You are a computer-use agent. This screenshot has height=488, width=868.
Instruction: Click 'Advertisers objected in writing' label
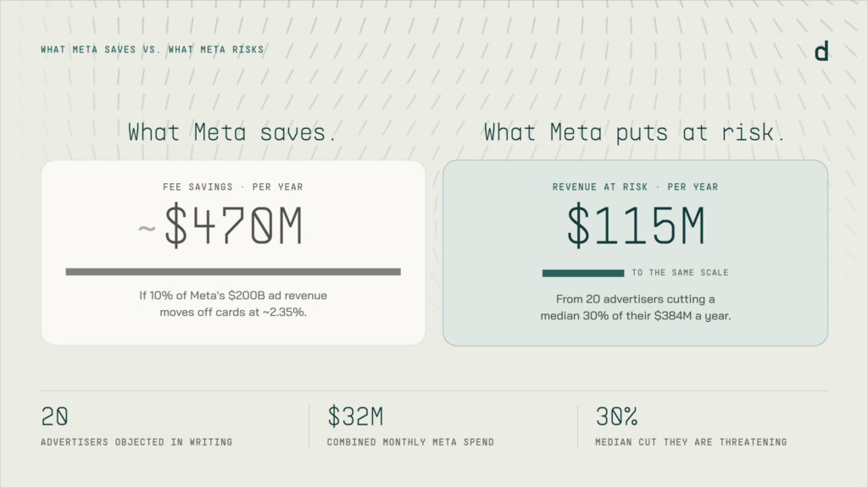[136, 442]
